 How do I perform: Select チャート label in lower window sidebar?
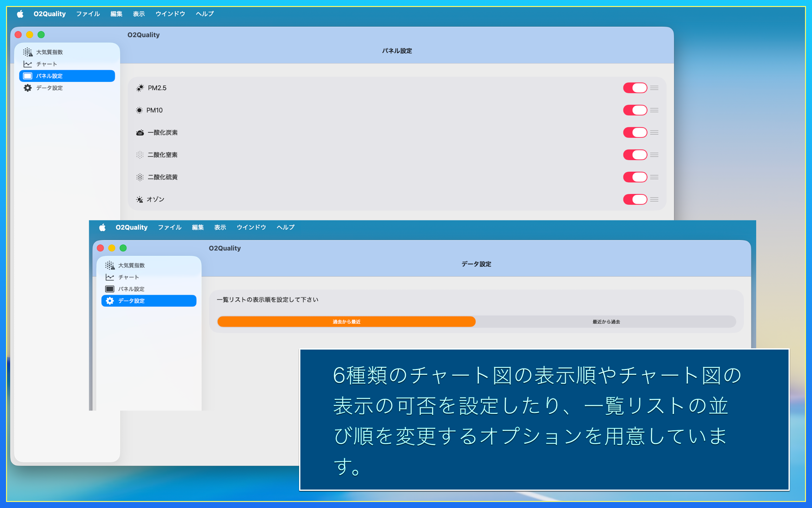(x=128, y=277)
